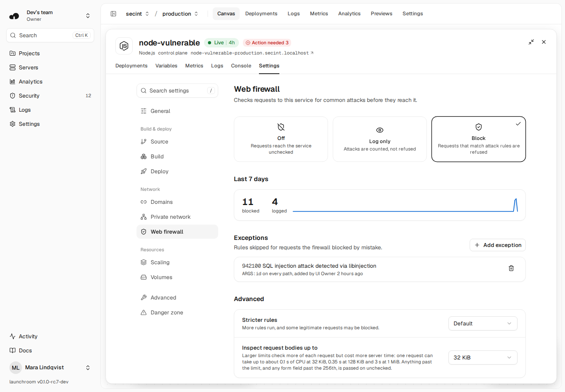Open Docs in the sidebar
The image size is (565, 392).
point(50,350)
